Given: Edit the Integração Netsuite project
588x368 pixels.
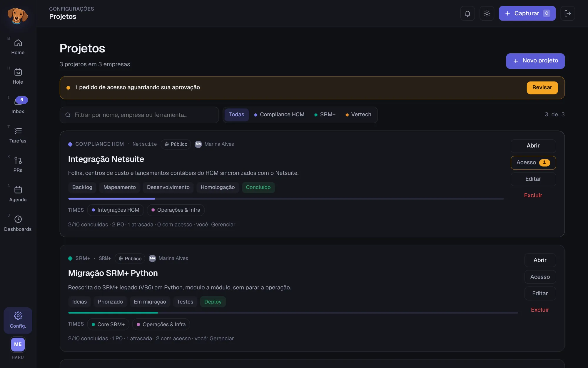Looking at the screenshot, I should (533, 179).
